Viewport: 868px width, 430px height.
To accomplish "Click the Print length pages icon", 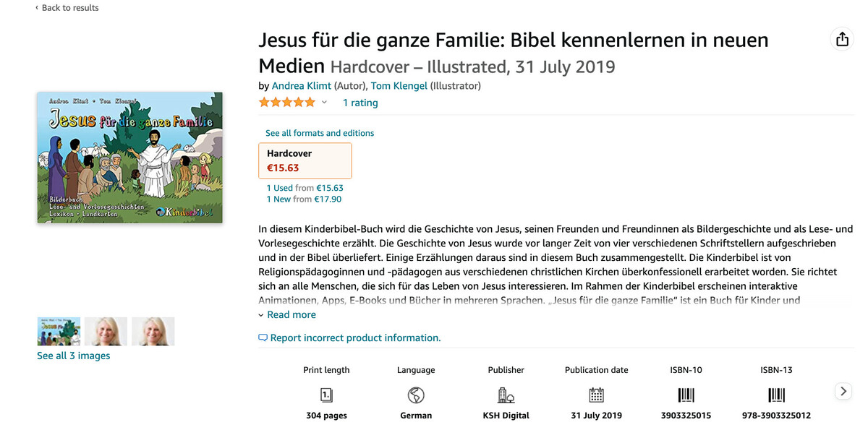I will 326,395.
